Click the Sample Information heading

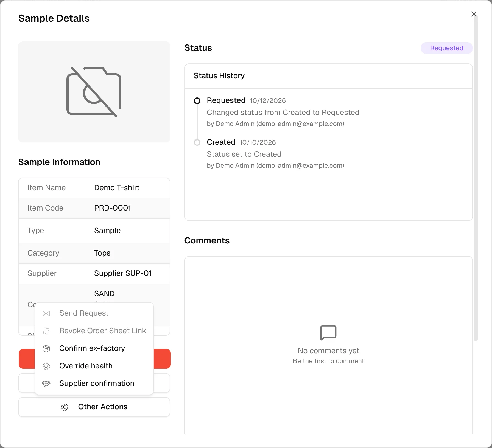coord(59,162)
